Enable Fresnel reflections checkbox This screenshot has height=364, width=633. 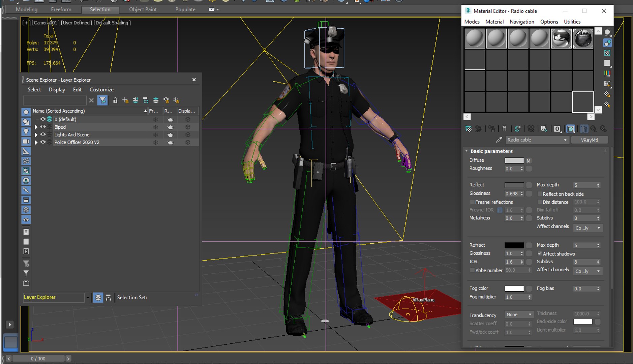[x=472, y=202]
